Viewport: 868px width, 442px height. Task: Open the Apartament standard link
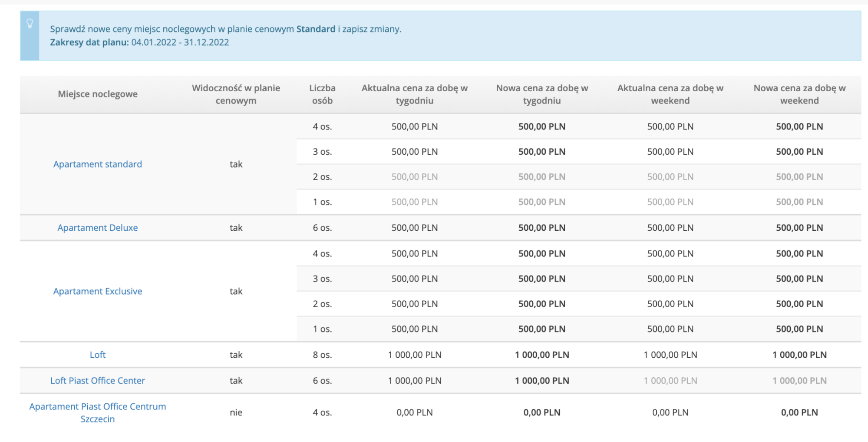point(97,164)
